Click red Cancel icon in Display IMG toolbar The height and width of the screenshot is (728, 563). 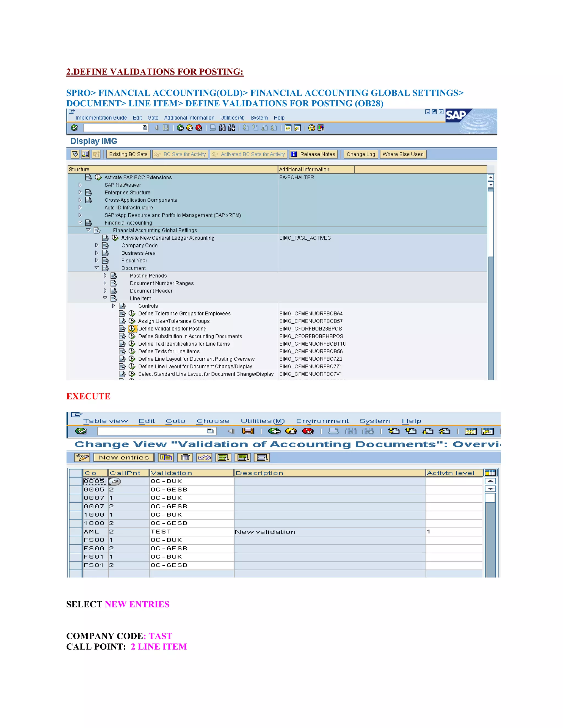coord(199,128)
